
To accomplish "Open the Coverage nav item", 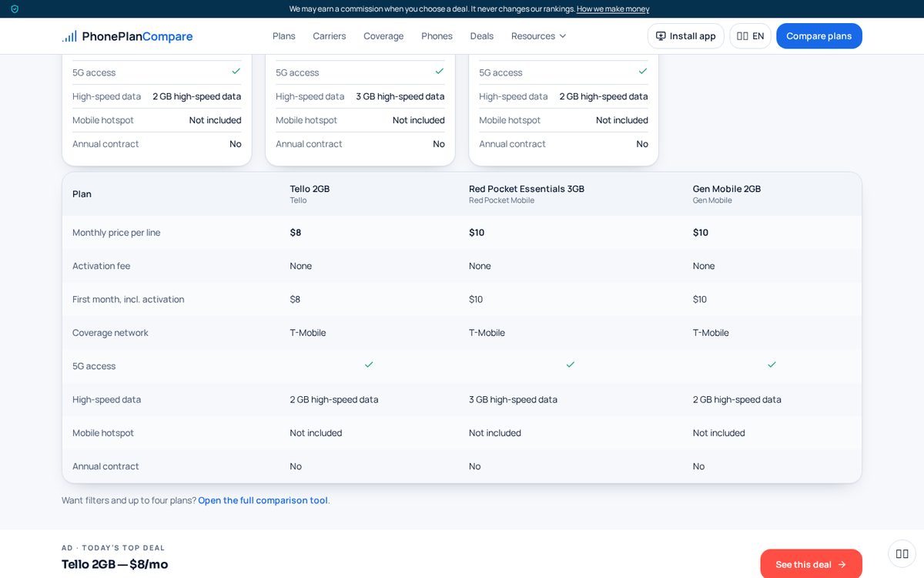I will click(383, 36).
